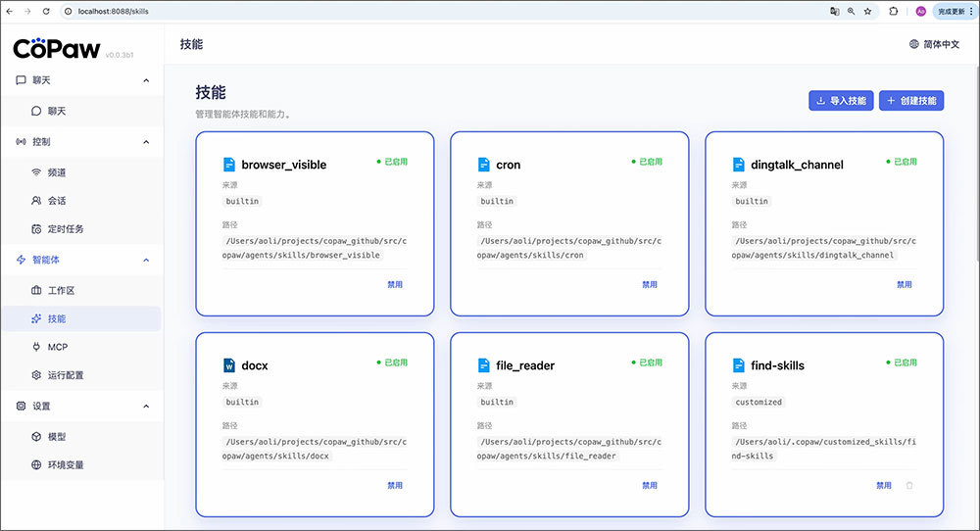Image resolution: width=980 pixels, height=531 pixels.
Task: Click the cron file icon
Action: [484, 165]
